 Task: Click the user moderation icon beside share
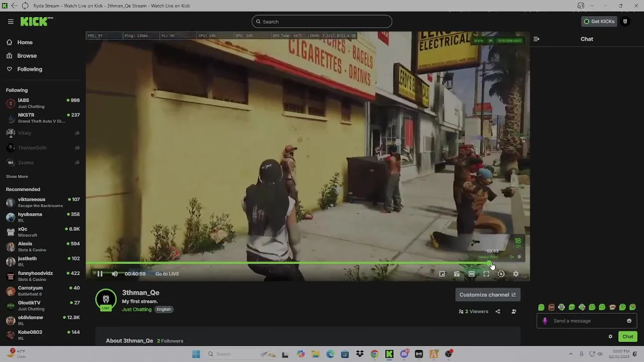tap(514, 312)
